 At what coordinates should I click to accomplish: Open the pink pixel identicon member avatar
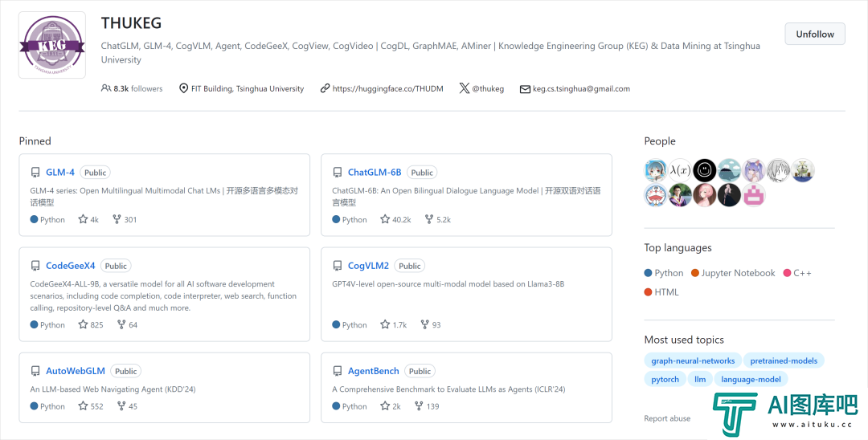pyautogui.click(x=753, y=196)
